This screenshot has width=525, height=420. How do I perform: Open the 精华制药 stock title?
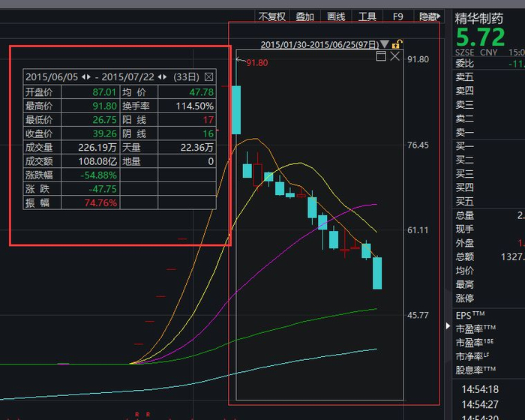click(x=478, y=19)
